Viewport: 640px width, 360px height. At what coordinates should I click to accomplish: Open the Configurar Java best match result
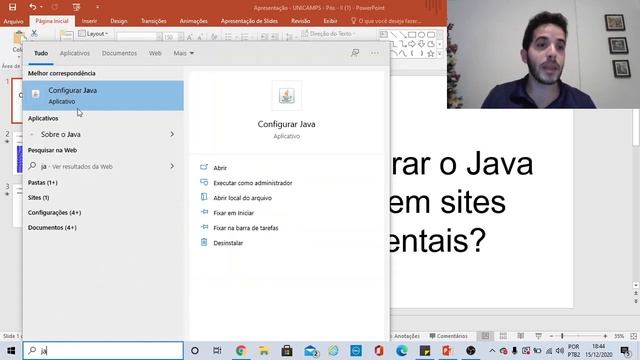click(103, 96)
